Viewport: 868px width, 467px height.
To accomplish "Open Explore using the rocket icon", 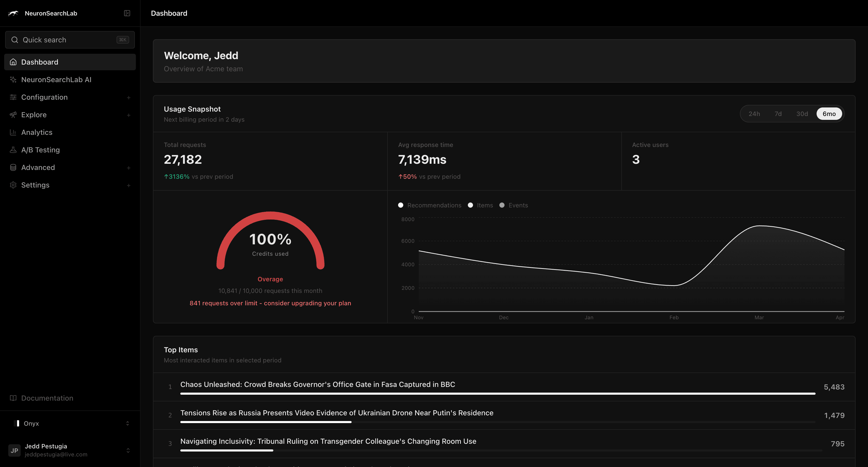I will tap(13, 115).
